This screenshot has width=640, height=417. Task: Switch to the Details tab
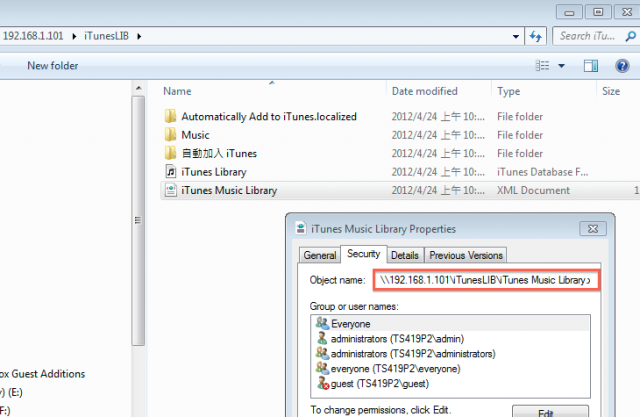point(404,255)
